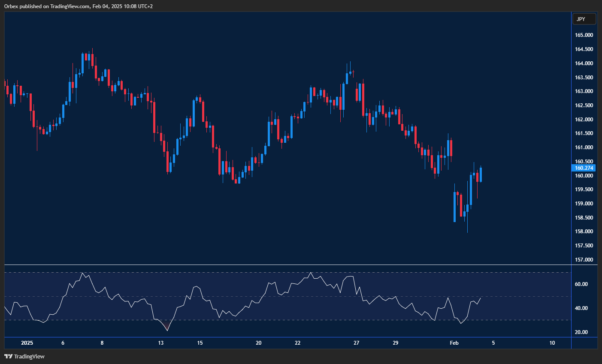Click the 158.000 price axis label
Viewport: 602px width, 364px height.
click(x=584, y=232)
